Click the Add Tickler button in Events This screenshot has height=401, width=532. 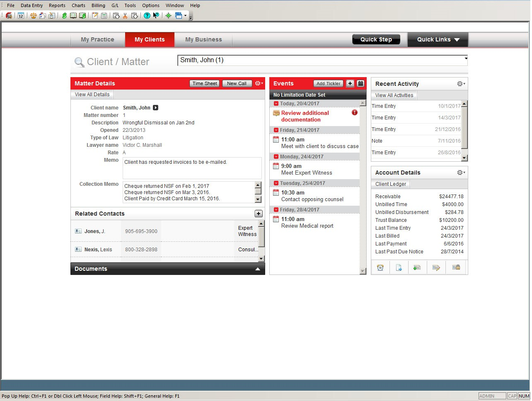click(x=328, y=83)
